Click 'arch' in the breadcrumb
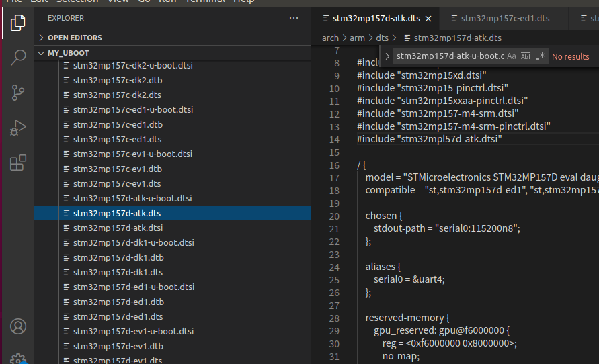The image size is (599, 364). coord(330,38)
